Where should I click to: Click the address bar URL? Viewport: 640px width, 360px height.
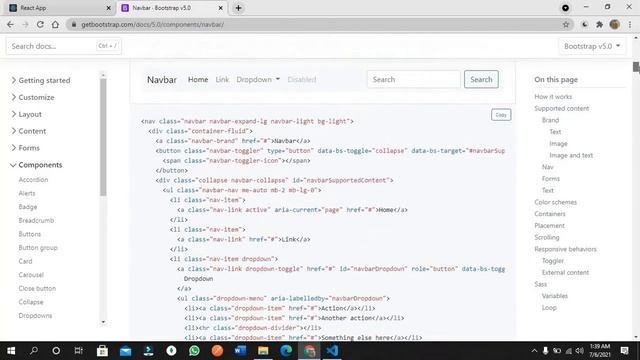click(152, 24)
